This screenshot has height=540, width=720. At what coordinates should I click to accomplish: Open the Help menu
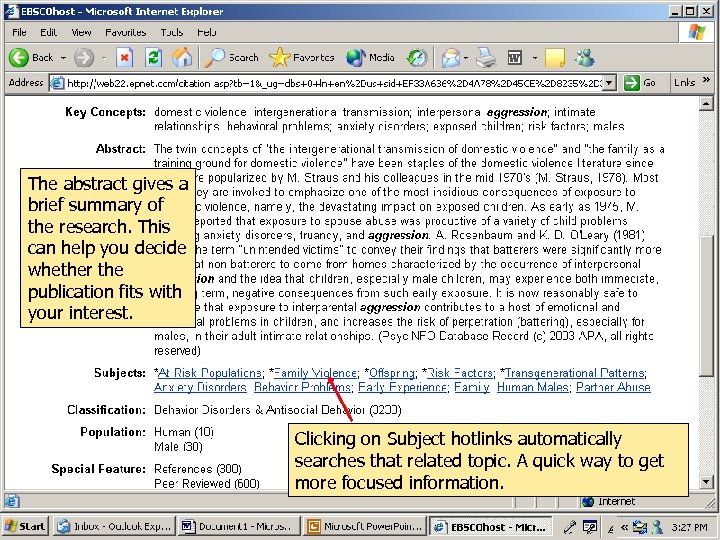point(207,32)
